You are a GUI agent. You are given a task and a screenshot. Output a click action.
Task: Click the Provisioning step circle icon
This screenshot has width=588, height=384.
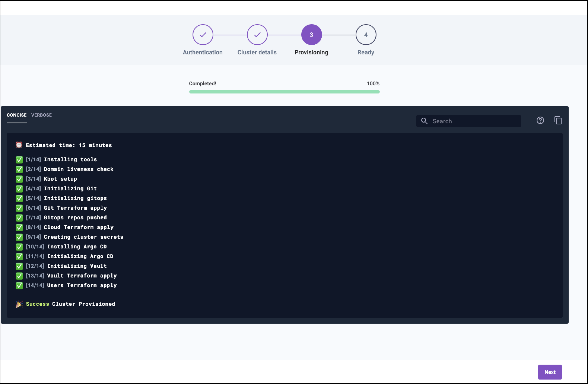click(311, 35)
